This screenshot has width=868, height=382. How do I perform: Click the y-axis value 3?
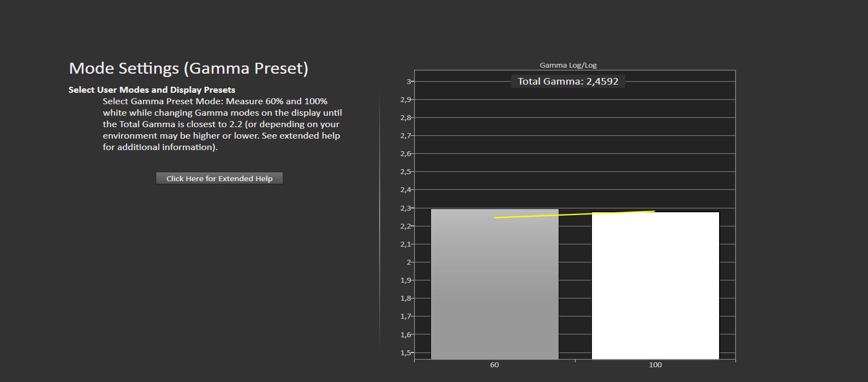(409, 81)
